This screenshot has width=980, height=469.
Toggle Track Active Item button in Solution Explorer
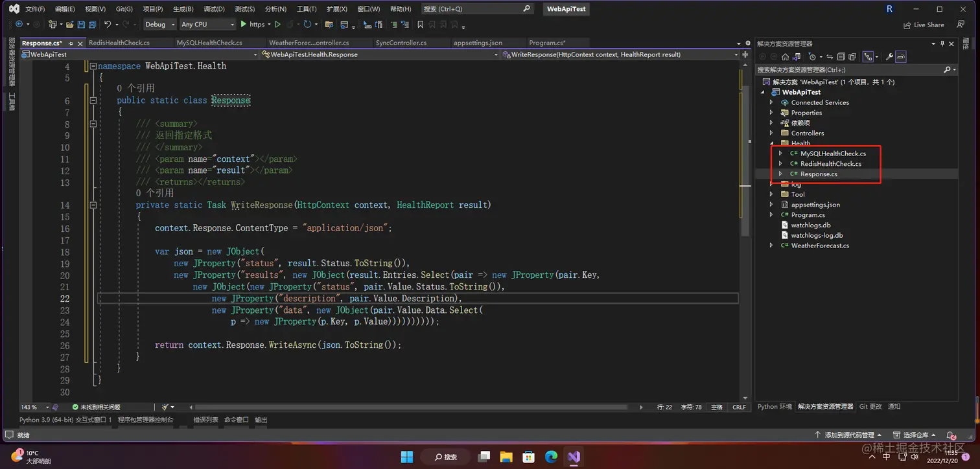868,57
